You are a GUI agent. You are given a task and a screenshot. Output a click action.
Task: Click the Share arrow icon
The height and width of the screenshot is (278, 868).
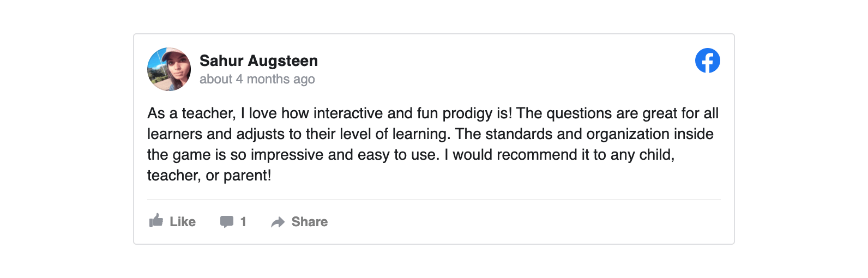(x=278, y=222)
